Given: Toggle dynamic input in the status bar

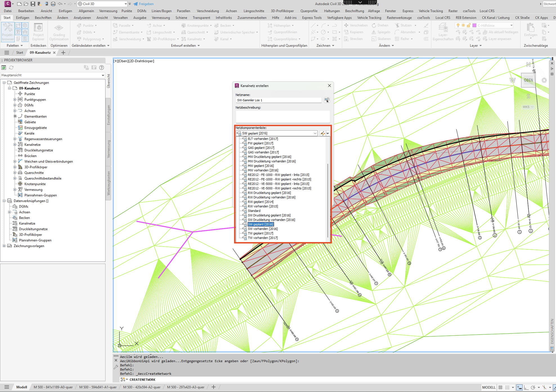Looking at the screenshot, I should pyautogui.click(x=519, y=387).
